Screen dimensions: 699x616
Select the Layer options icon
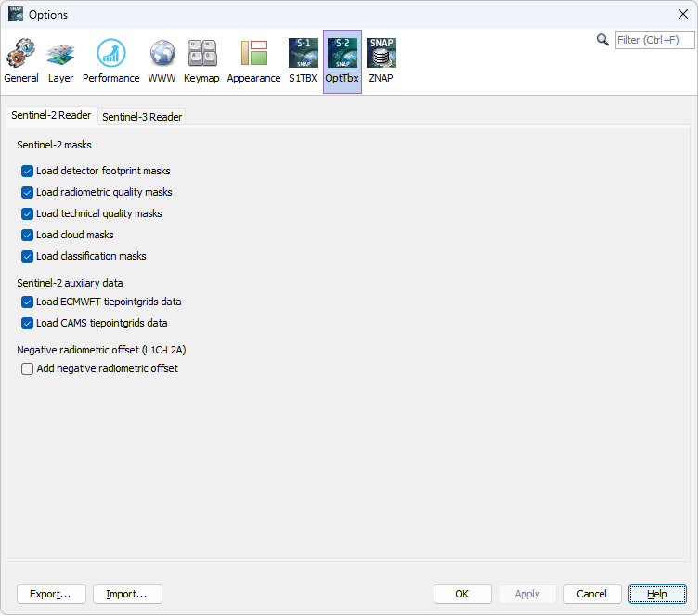coord(60,61)
